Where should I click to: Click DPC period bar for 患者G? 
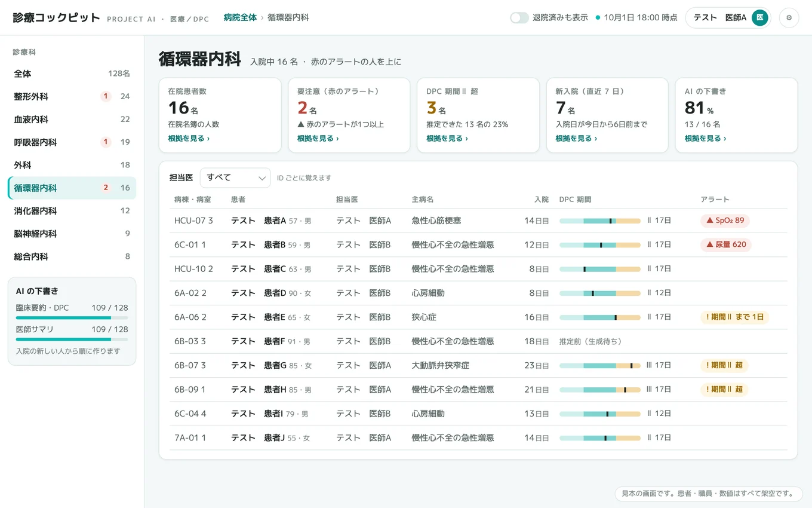click(x=599, y=365)
